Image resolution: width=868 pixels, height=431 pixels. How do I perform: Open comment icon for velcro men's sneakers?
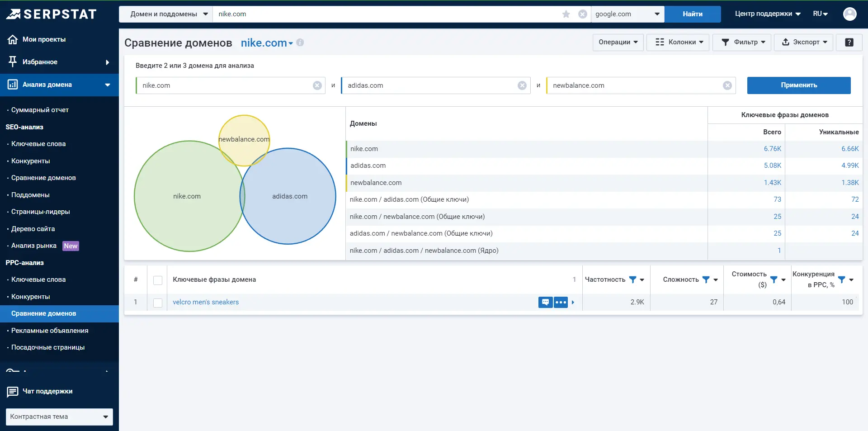click(545, 302)
